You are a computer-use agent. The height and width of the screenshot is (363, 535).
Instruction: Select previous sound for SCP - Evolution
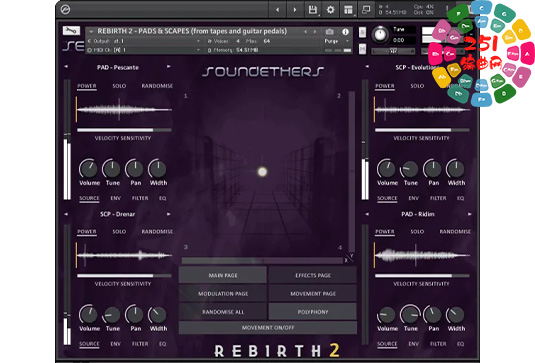pyautogui.click(x=367, y=67)
